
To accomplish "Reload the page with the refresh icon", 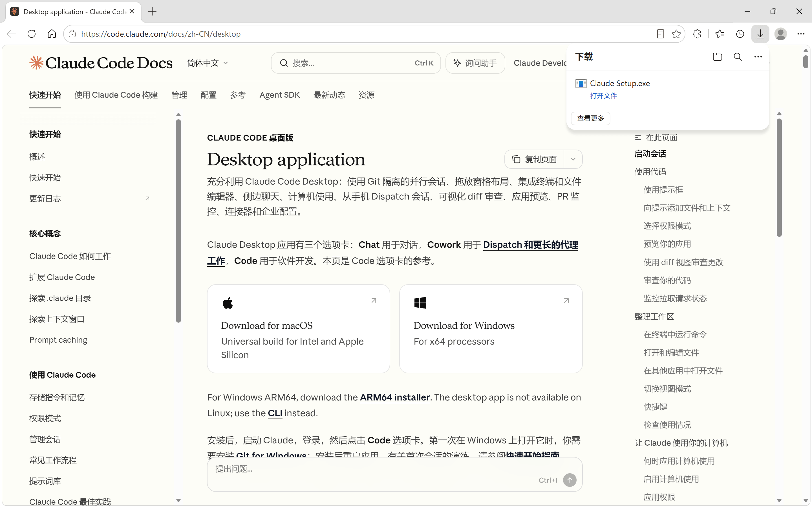I will coord(32,34).
